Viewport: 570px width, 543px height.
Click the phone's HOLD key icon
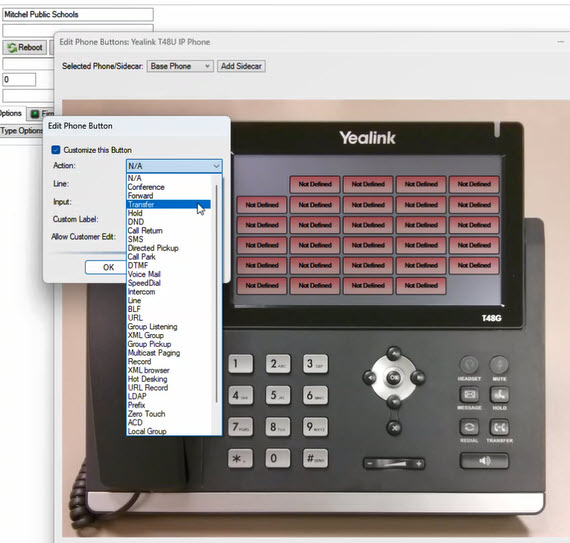pos(499,394)
